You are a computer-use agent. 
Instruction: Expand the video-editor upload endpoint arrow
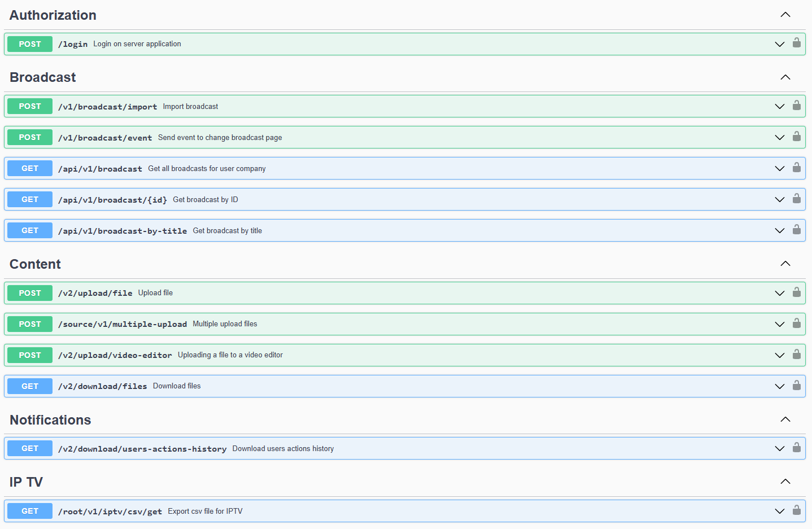(779, 355)
